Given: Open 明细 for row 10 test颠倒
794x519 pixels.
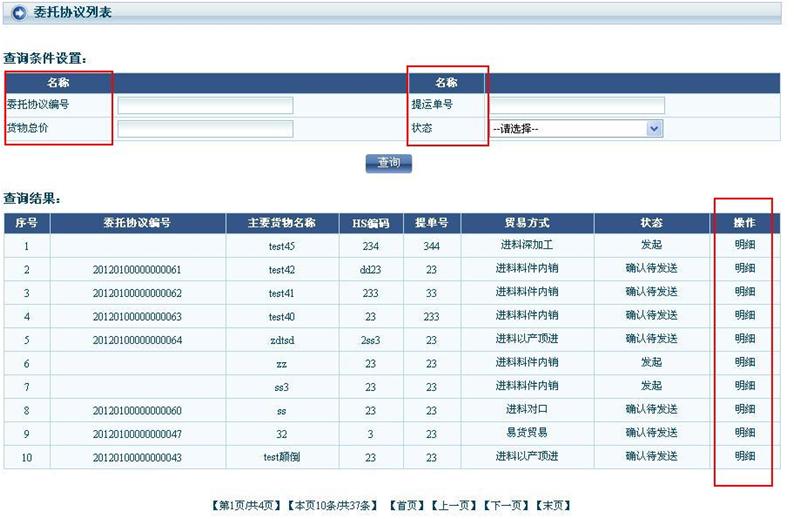Looking at the screenshot, I should (x=745, y=456).
